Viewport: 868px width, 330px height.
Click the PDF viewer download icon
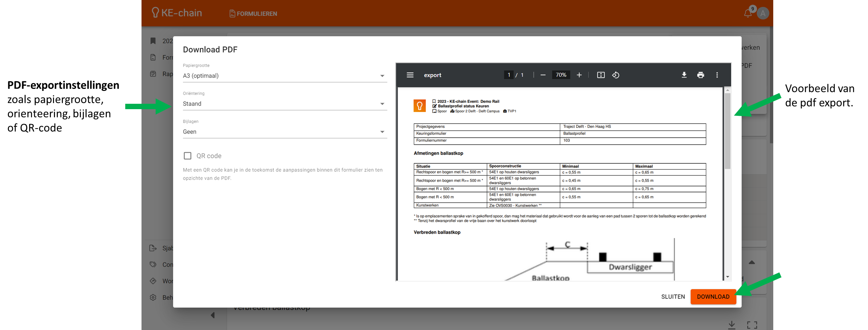[x=684, y=75]
